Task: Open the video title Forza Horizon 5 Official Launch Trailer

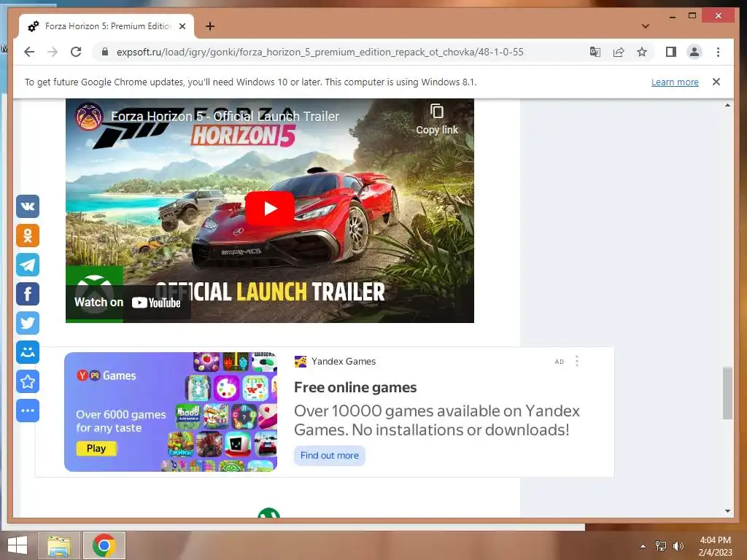Action: (225, 116)
